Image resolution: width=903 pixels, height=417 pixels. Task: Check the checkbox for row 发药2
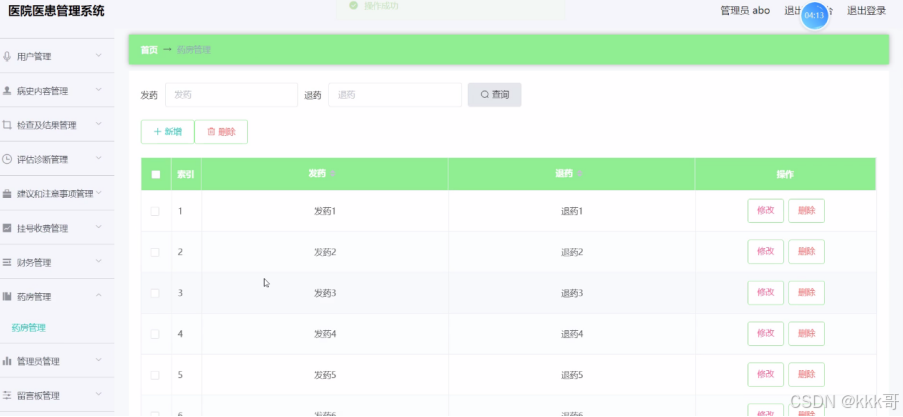[155, 252]
